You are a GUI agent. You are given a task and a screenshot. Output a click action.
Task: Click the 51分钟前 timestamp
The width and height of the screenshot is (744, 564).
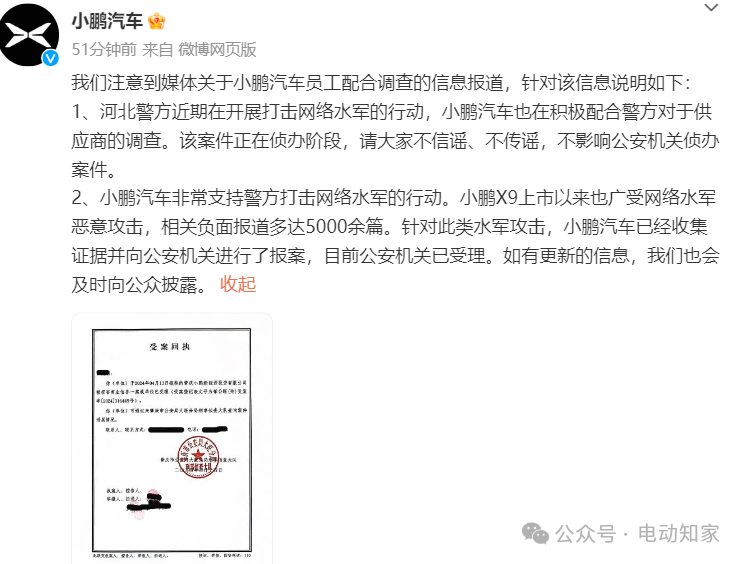coord(104,49)
